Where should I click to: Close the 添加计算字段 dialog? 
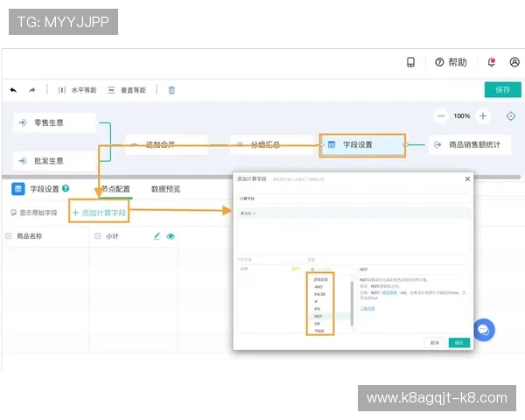pyautogui.click(x=467, y=178)
